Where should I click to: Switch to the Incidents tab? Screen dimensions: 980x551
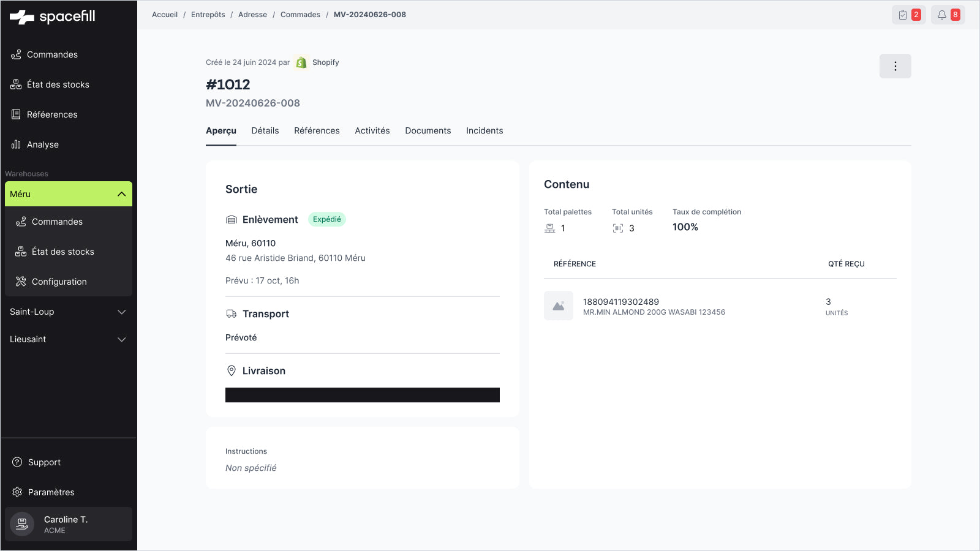(x=484, y=130)
